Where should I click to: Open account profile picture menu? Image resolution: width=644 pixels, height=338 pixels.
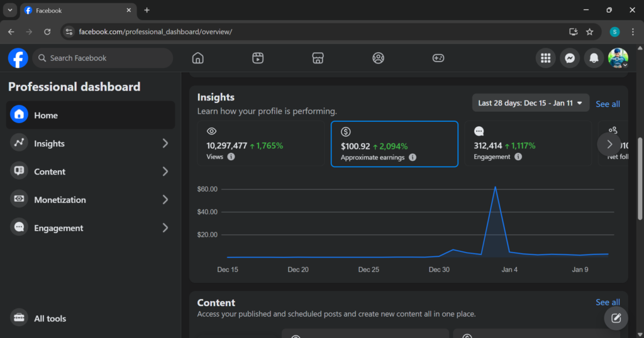(x=618, y=58)
